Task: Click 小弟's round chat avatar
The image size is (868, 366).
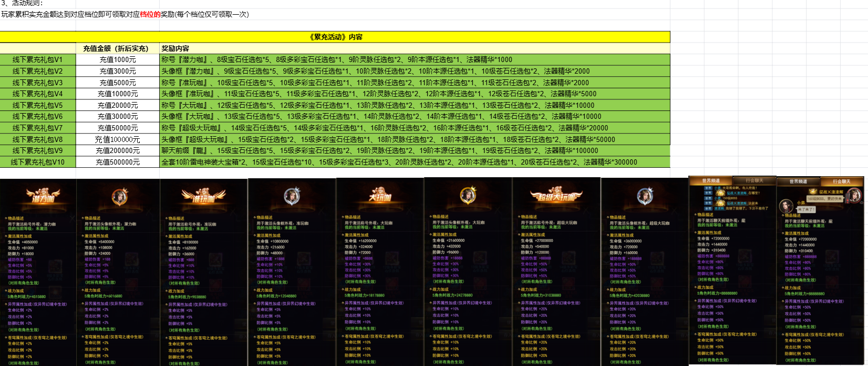Action: (x=786, y=206)
